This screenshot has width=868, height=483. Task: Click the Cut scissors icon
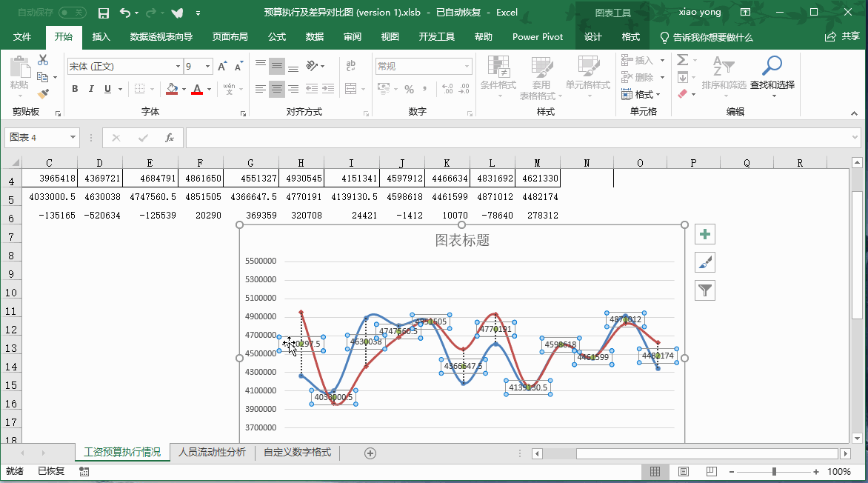43,61
